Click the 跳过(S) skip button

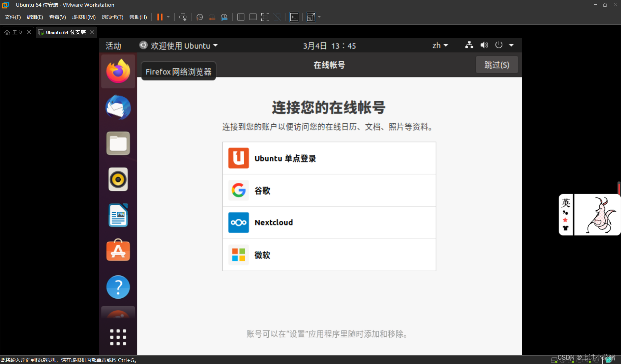[x=497, y=65]
